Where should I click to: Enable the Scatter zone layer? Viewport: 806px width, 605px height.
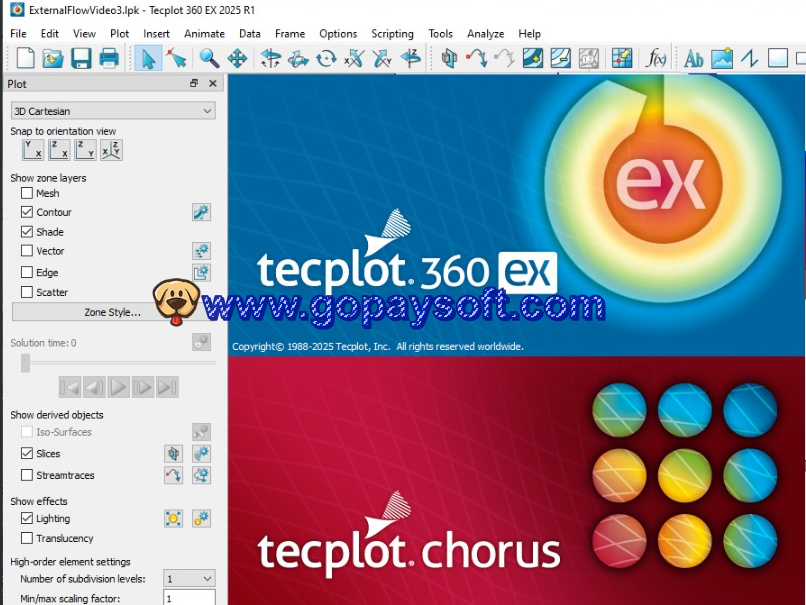(27, 292)
